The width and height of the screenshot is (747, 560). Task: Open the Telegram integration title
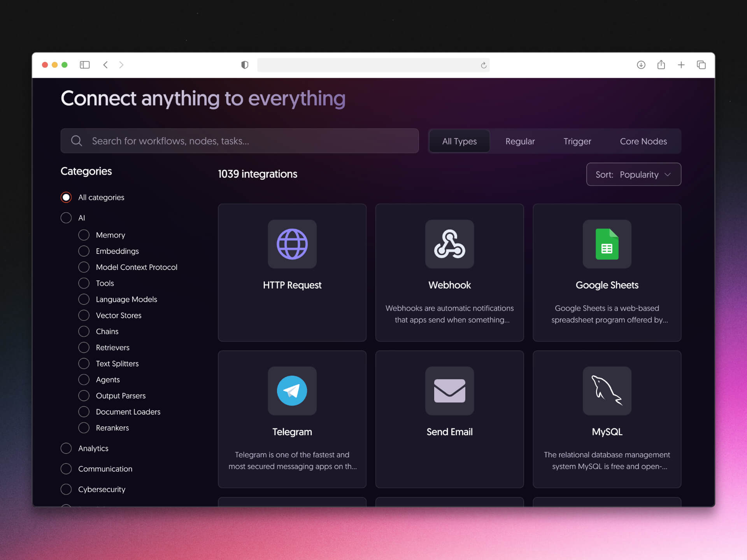(x=292, y=432)
